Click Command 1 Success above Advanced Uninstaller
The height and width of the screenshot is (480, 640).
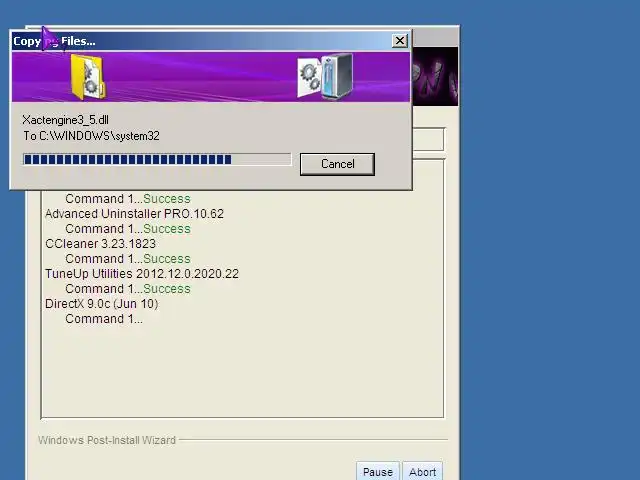click(x=128, y=199)
